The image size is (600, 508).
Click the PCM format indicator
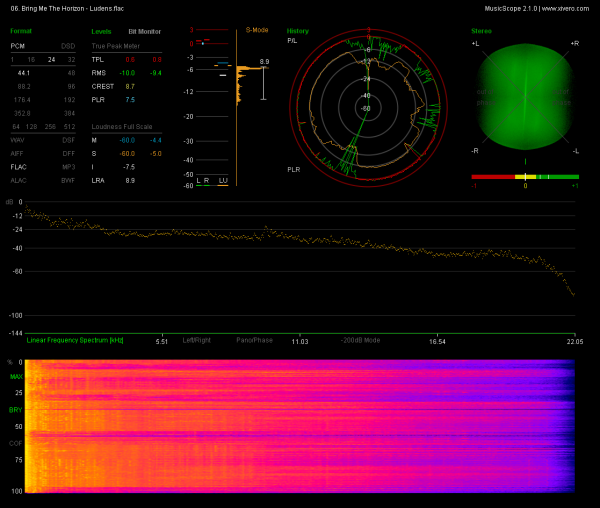pos(18,46)
